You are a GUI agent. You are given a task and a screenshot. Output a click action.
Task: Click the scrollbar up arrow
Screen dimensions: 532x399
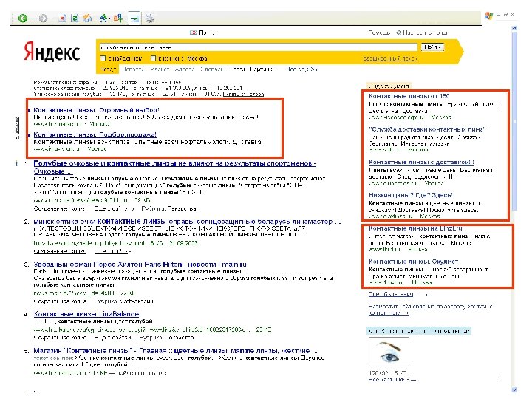[515, 28]
